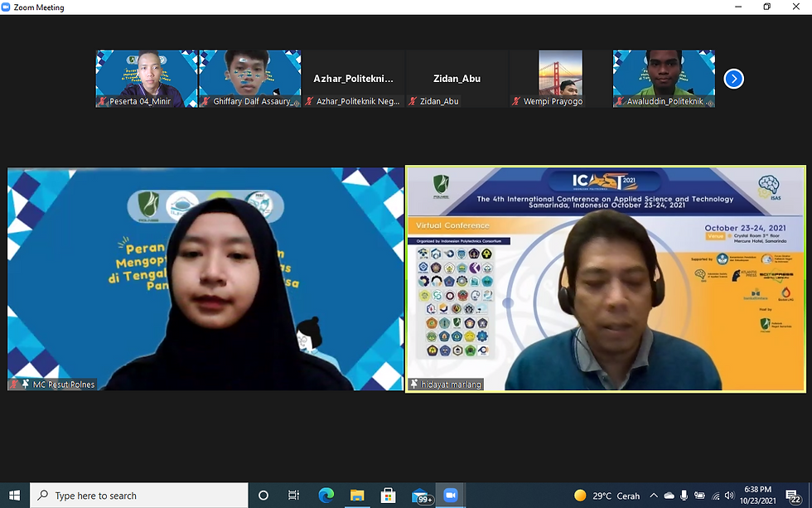Image resolution: width=812 pixels, height=508 pixels.
Task: Open Task View on the taskbar
Action: tap(293, 496)
